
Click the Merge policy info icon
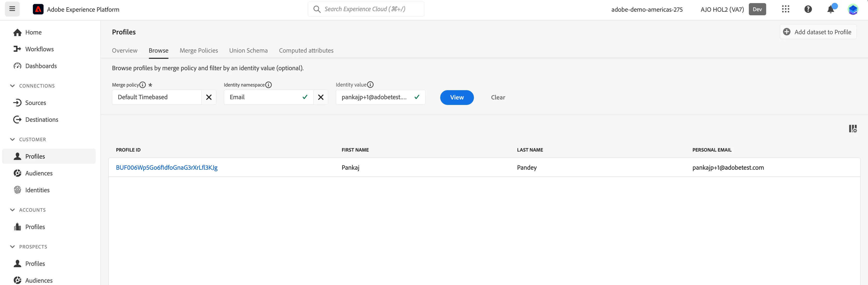[x=143, y=85]
